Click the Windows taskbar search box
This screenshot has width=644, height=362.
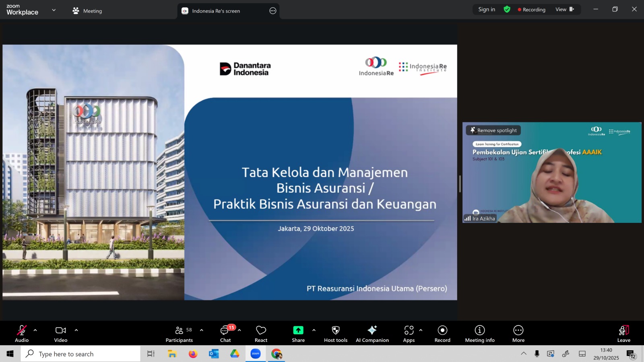coord(80,354)
